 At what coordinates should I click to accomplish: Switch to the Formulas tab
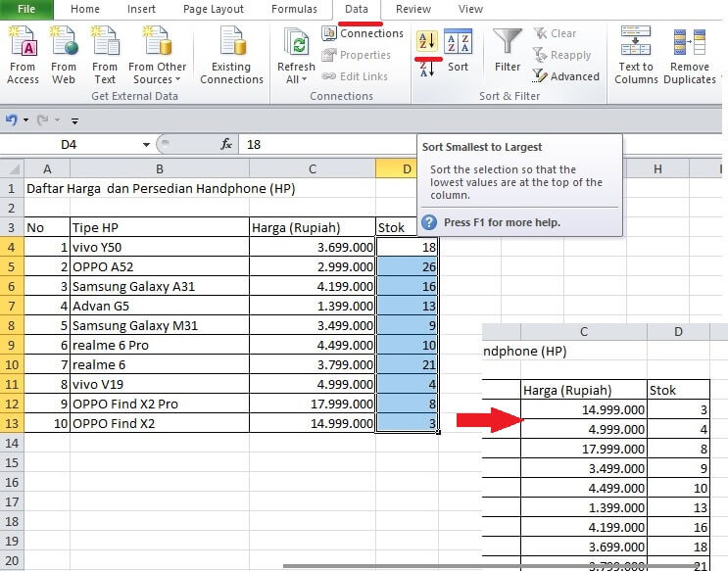[x=294, y=9]
